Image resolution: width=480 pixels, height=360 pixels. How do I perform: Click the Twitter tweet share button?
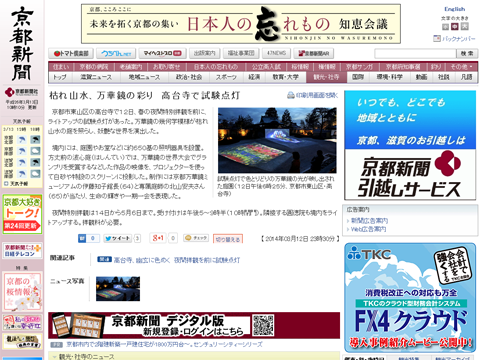pos(118,238)
